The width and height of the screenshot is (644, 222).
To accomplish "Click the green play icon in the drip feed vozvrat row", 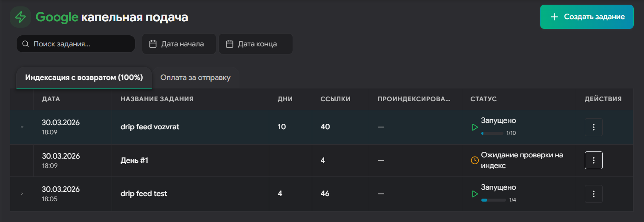I will tap(475, 127).
